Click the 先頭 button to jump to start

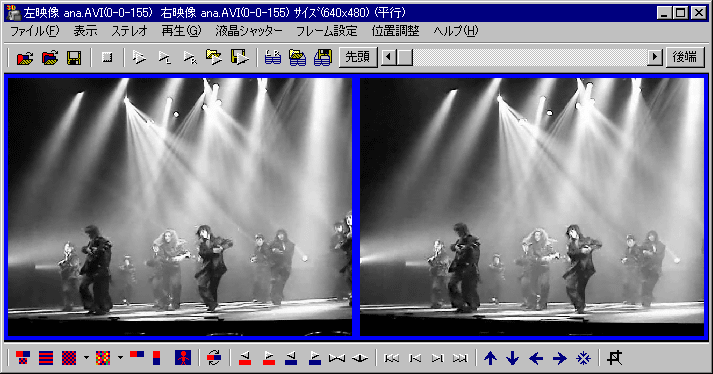click(x=358, y=57)
